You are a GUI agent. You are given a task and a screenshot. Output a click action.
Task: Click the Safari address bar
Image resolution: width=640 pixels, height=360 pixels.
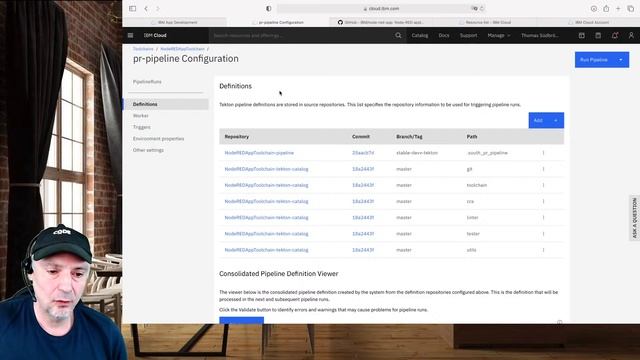coord(381,9)
